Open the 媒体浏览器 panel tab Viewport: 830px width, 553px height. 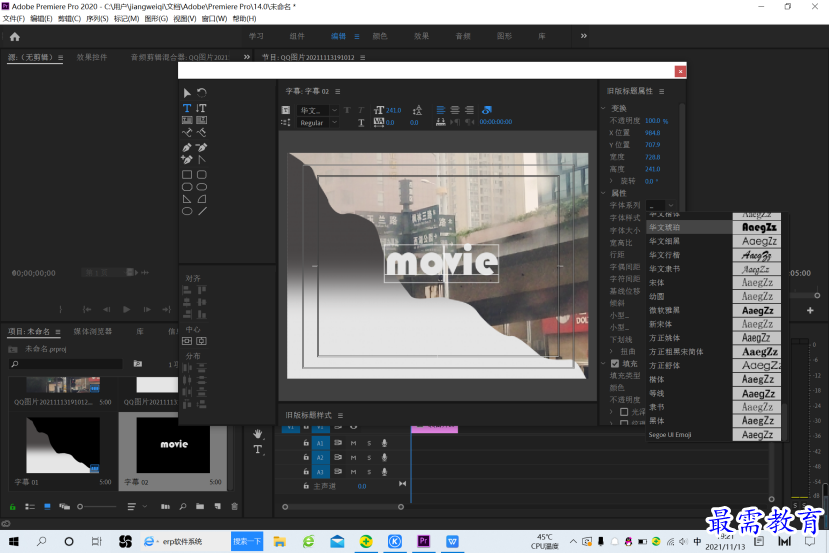click(93, 331)
